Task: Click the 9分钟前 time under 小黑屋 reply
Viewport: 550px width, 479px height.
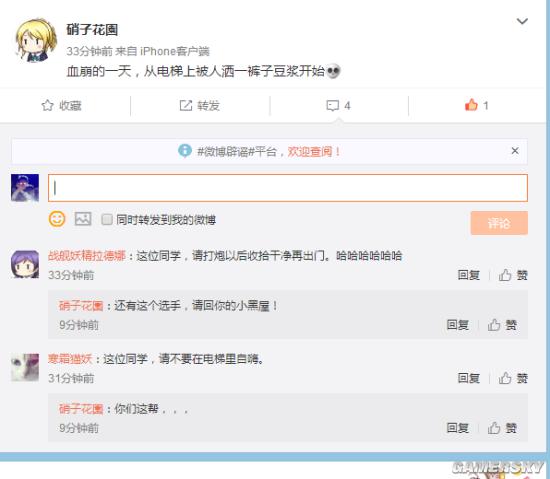Action: point(79,325)
